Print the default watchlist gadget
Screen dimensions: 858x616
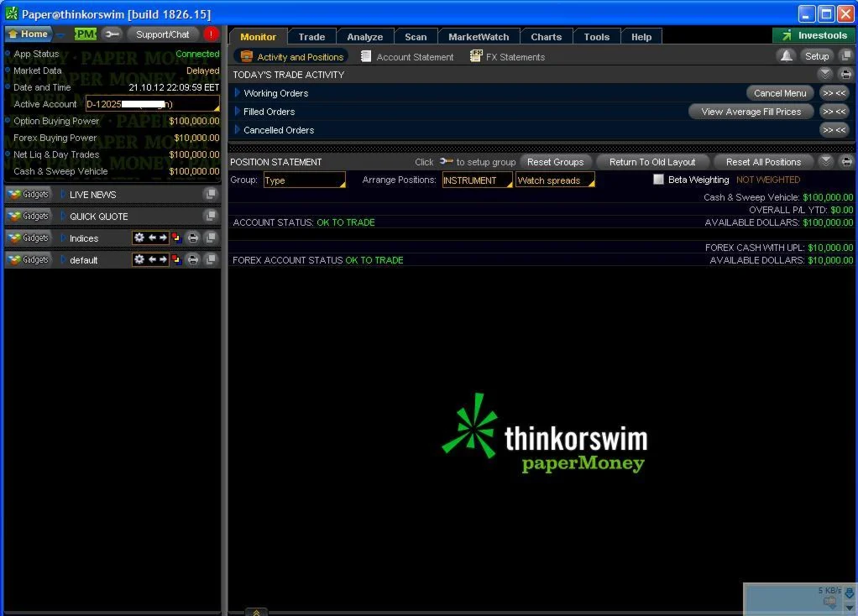point(192,259)
